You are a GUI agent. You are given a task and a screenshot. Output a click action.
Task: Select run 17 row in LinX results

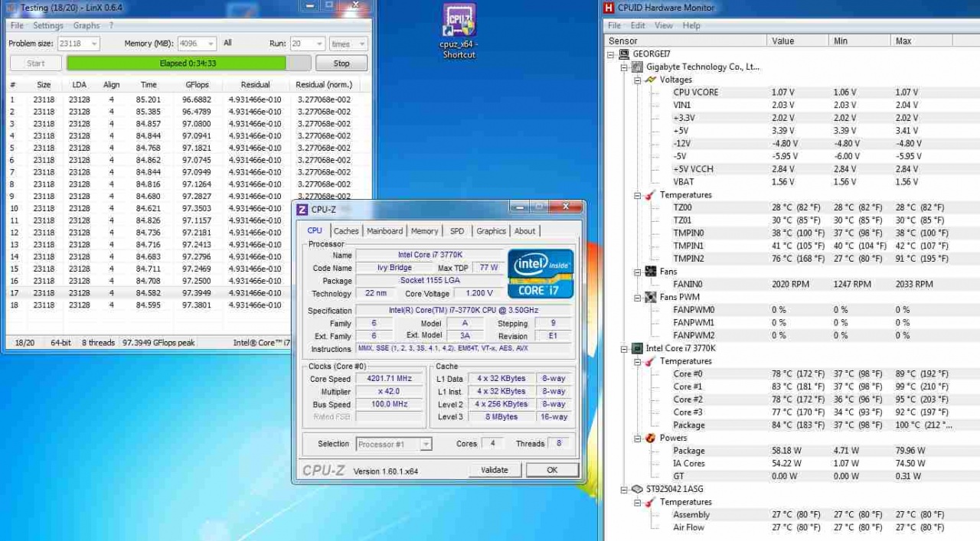coord(188,293)
